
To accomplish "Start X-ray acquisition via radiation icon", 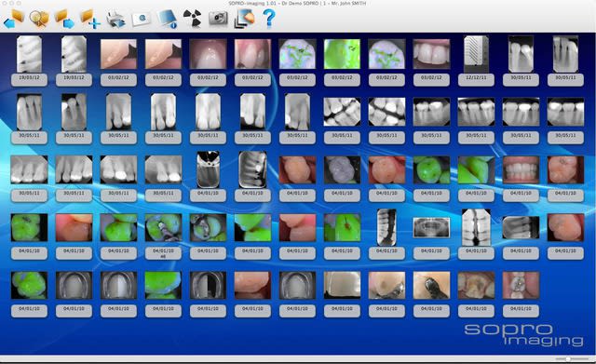I will click(193, 19).
